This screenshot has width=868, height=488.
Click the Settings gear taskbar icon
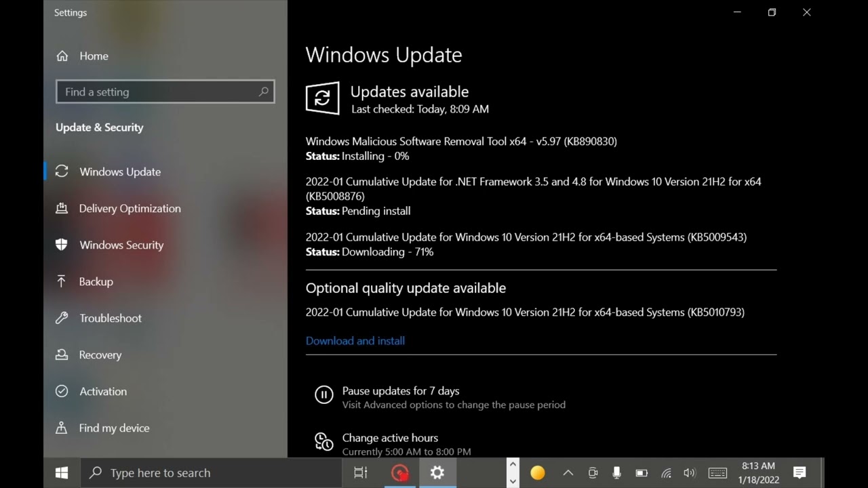click(x=437, y=472)
